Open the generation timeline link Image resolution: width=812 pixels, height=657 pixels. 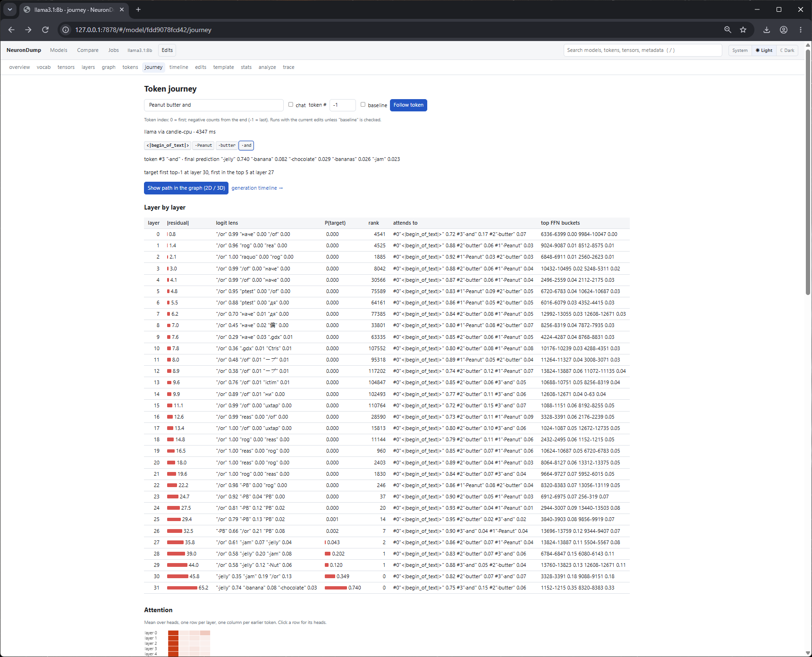pos(257,188)
